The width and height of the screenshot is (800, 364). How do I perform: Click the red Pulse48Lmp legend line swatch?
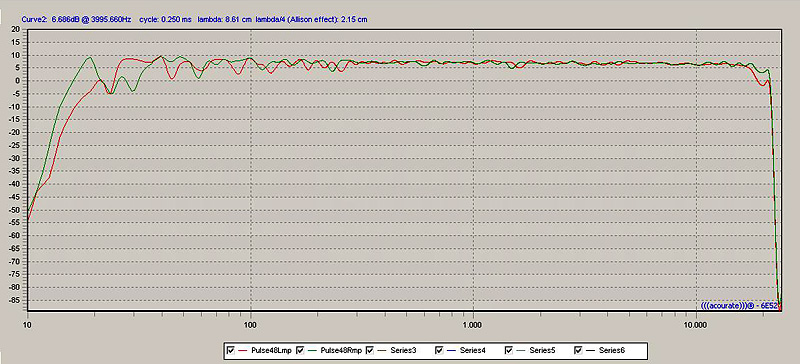(x=243, y=351)
